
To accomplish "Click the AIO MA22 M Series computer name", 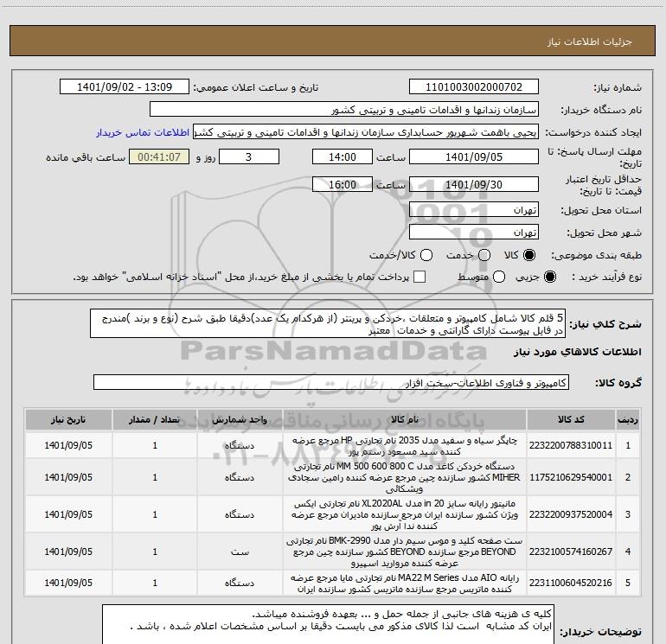I will point(405,583).
